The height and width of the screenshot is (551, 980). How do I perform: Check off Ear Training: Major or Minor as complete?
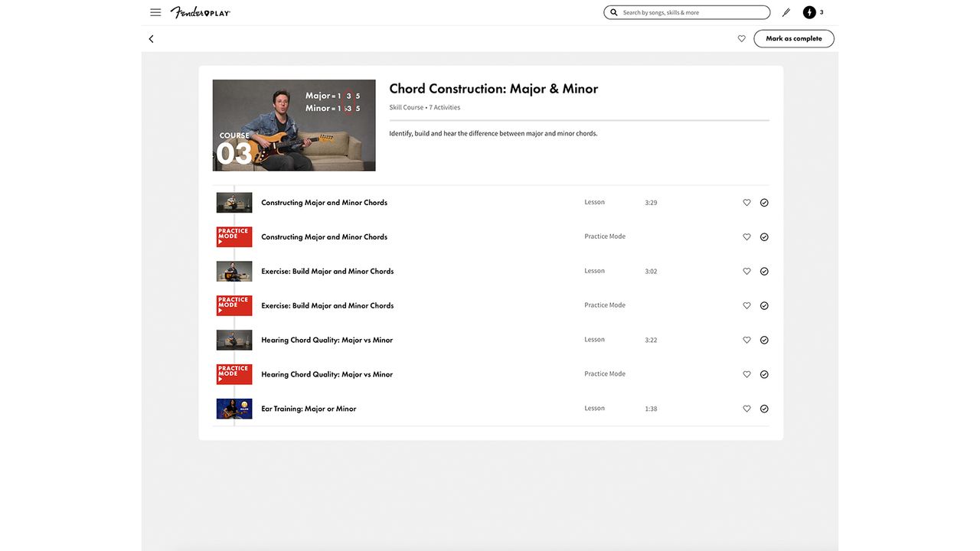[764, 409]
